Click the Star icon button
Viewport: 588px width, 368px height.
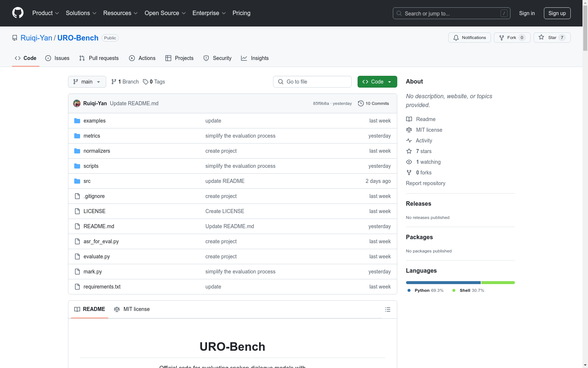(541, 38)
